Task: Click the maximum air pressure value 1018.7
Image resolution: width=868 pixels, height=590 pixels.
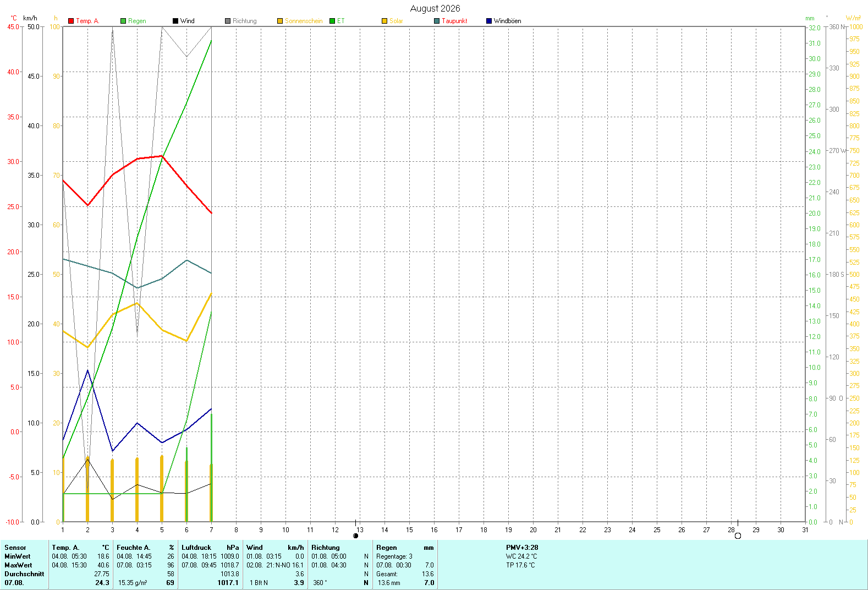Action: [x=230, y=565]
